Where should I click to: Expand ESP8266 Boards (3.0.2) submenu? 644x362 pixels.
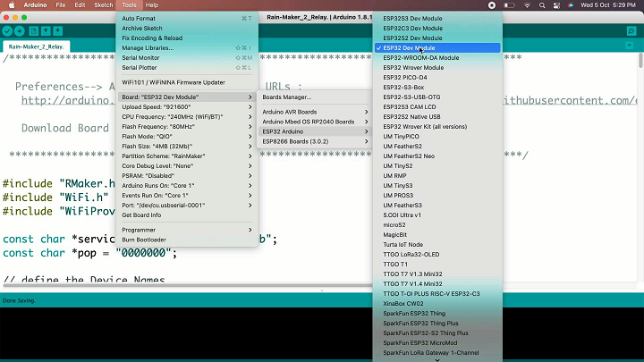(315, 141)
